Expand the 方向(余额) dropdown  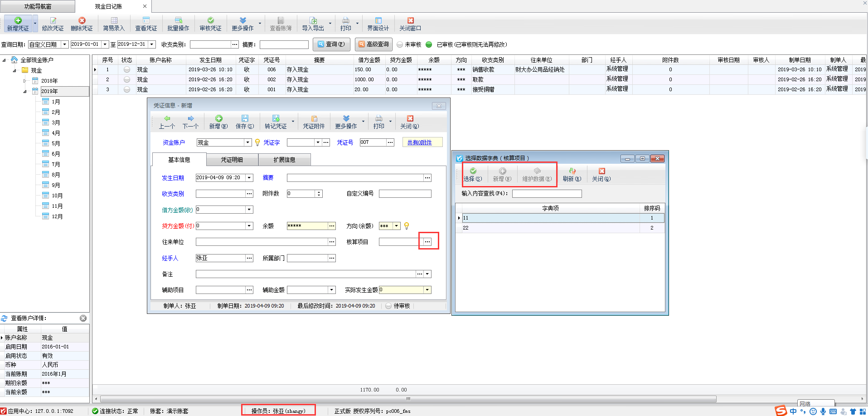[396, 225]
